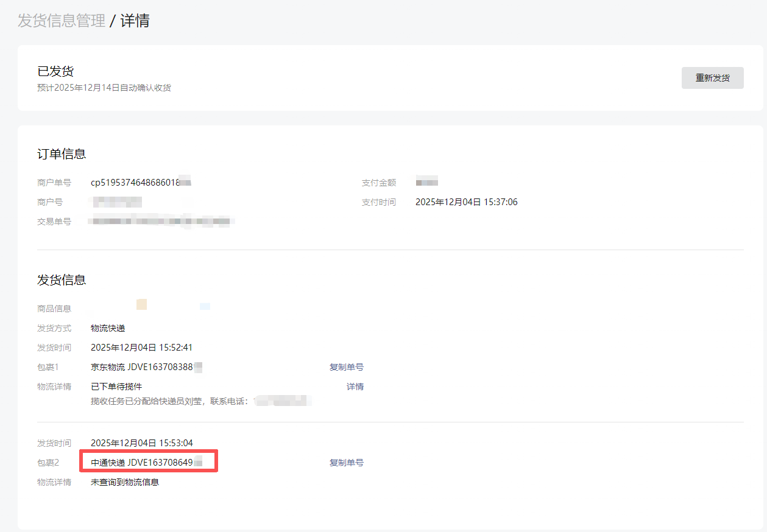Click the 未查询到物流信息 status text

pyautogui.click(x=125, y=482)
